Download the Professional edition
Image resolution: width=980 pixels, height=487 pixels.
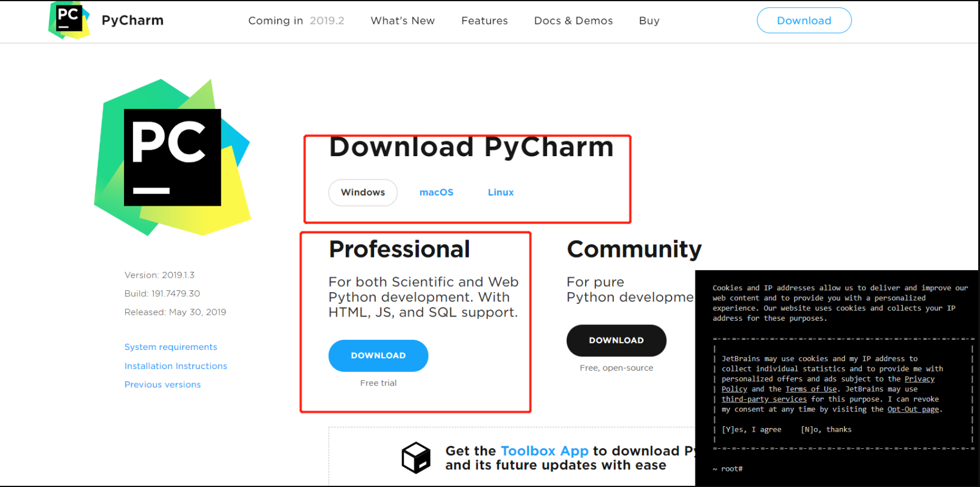(x=378, y=356)
